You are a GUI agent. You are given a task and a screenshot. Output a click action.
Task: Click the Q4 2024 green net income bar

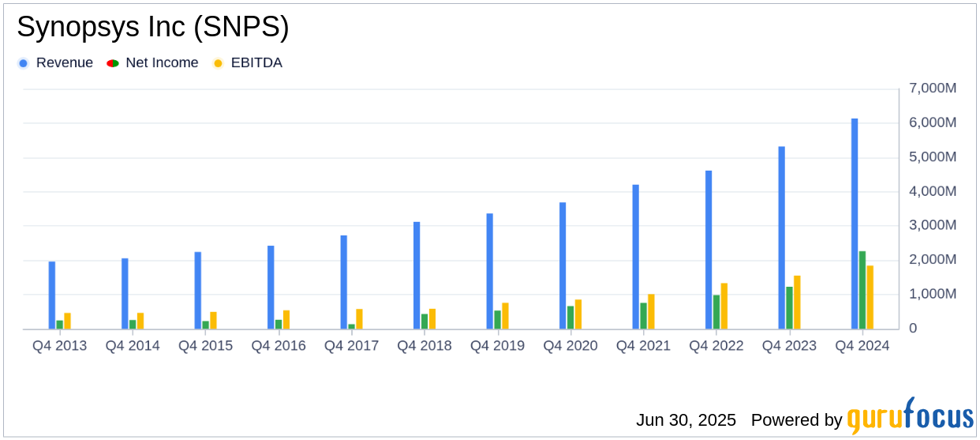862,290
